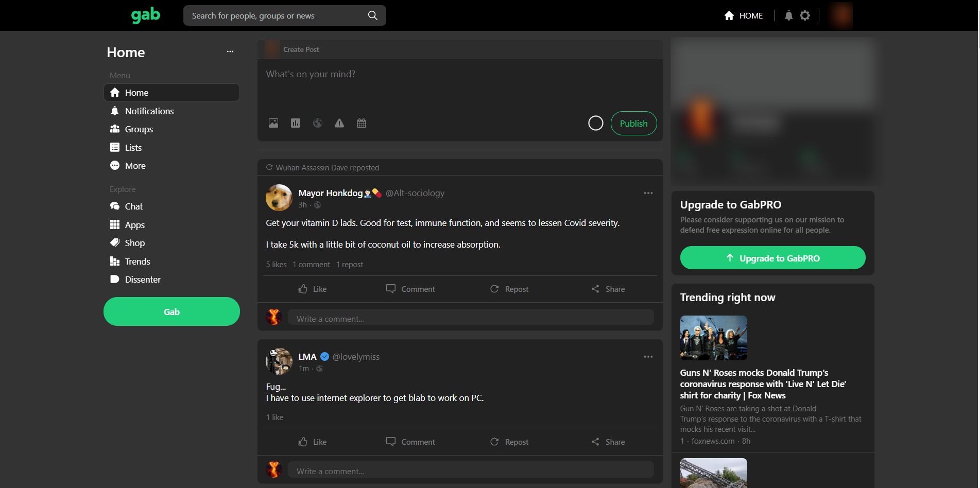Click the Publish button

633,124
